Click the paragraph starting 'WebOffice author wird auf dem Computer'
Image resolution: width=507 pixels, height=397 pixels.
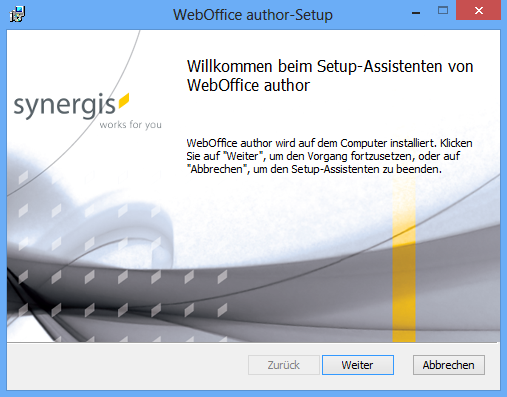click(329, 156)
